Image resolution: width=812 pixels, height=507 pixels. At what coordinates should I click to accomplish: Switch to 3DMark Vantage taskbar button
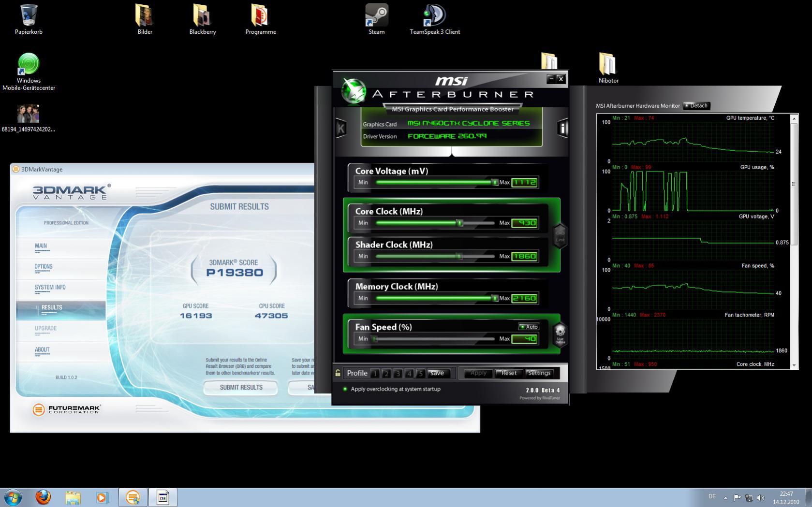pos(133,497)
